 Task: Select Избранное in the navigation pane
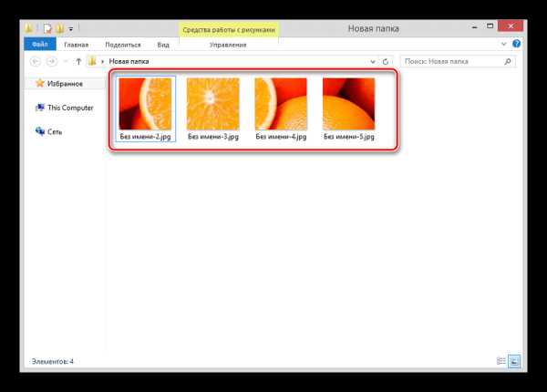point(65,84)
